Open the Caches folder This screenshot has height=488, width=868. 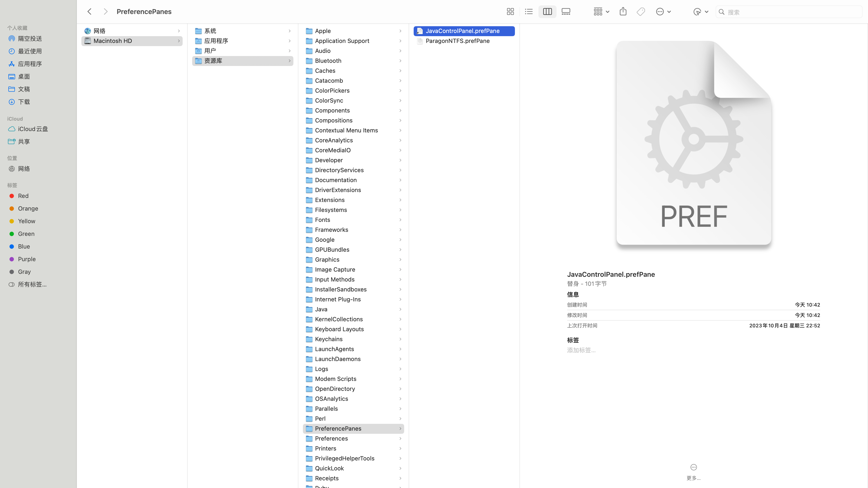coord(354,71)
